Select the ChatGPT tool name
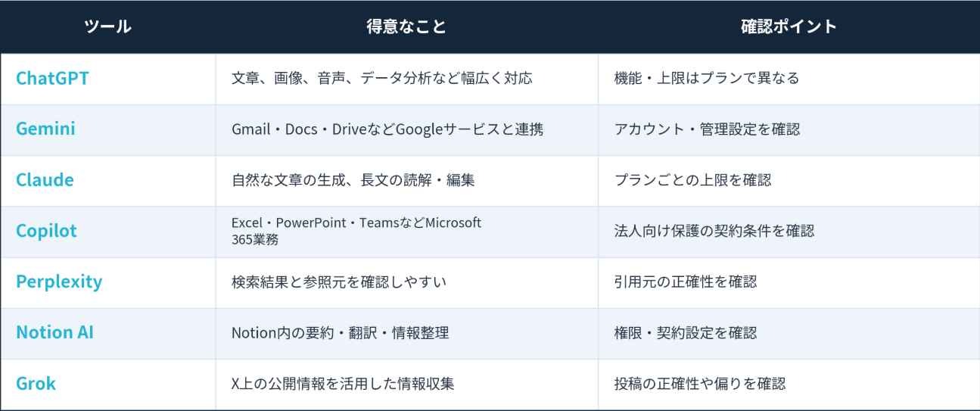The image size is (980, 411). [52, 78]
